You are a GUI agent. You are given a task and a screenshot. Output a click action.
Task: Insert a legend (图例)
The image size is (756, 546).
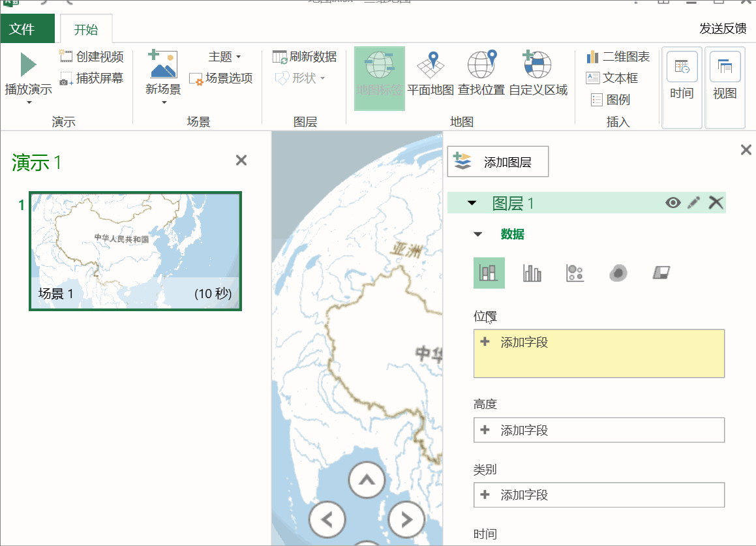(x=611, y=99)
